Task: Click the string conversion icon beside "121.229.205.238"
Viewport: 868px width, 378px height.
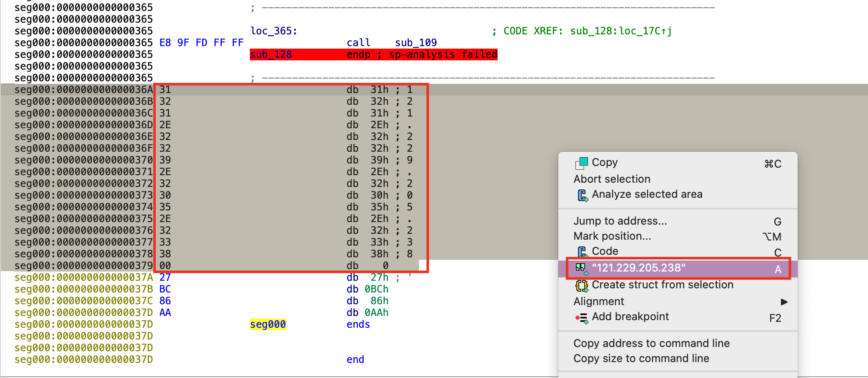Action: click(x=581, y=268)
